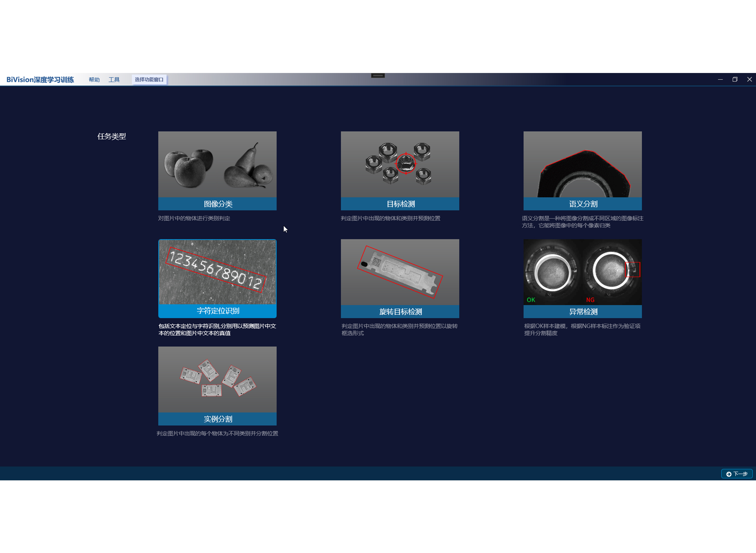This screenshot has width=756, height=553.
Task: Click the 图像分类 label bar
Action: (217, 204)
